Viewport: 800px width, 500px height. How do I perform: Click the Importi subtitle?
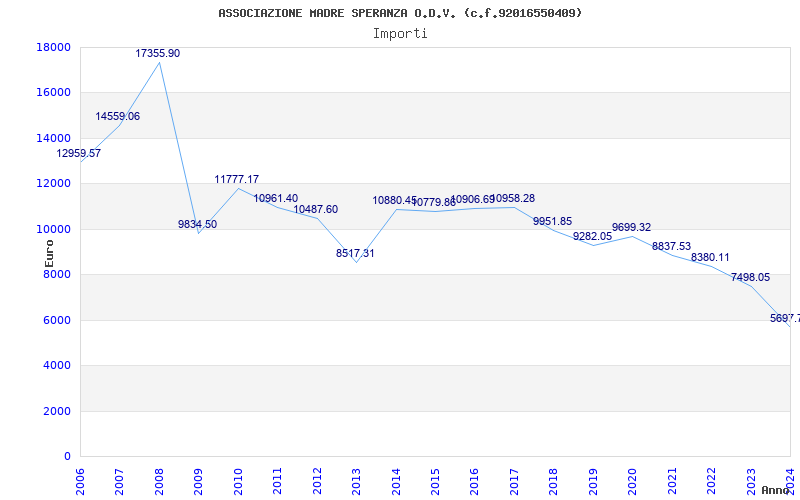(400, 34)
